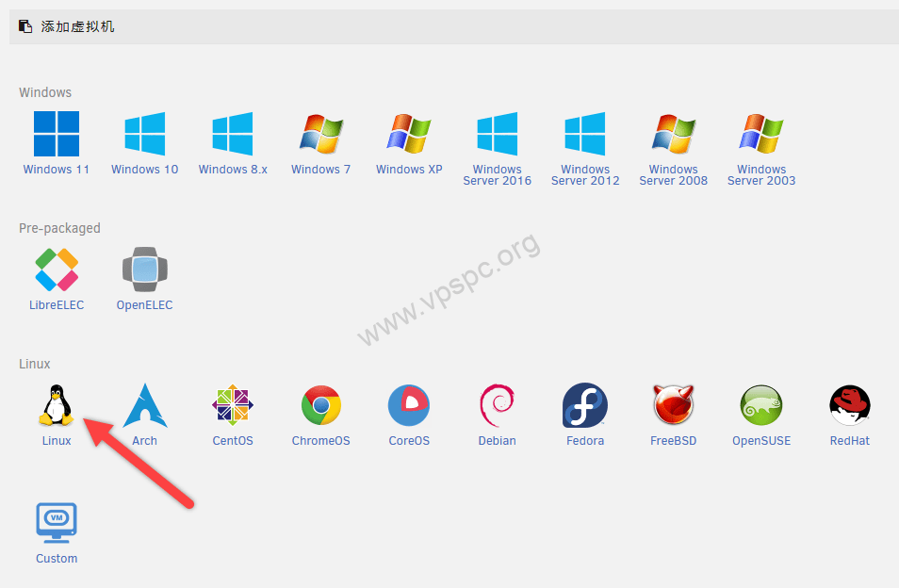Click the 'Linux' section heading text

[x=35, y=364]
